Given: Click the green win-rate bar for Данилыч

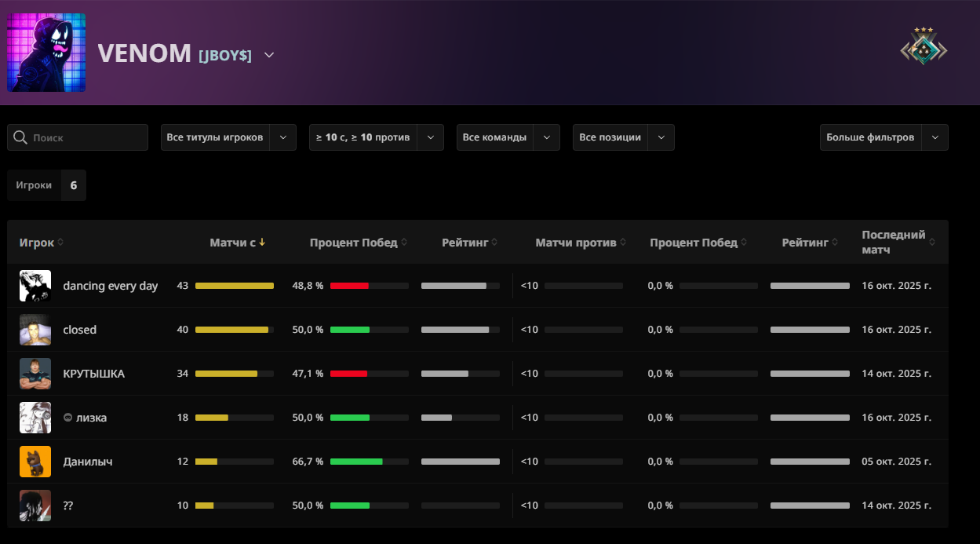Looking at the screenshot, I should tap(356, 462).
